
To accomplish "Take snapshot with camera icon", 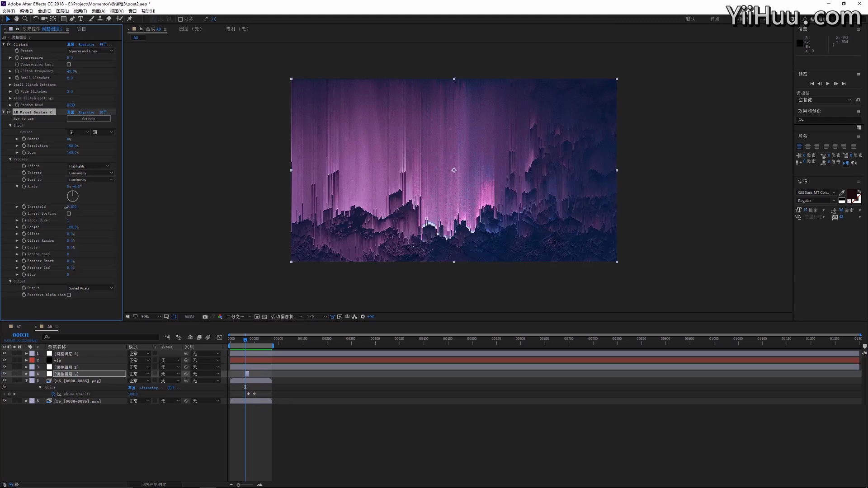I will click(205, 317).
